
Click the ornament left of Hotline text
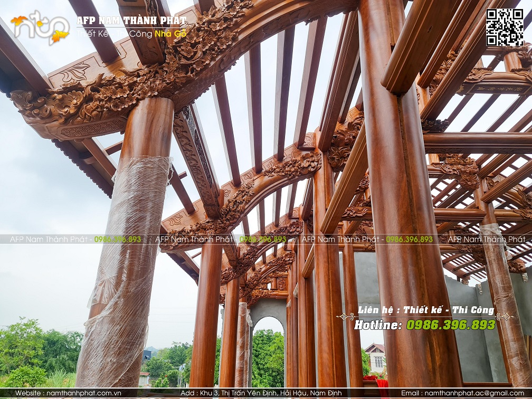345,317
